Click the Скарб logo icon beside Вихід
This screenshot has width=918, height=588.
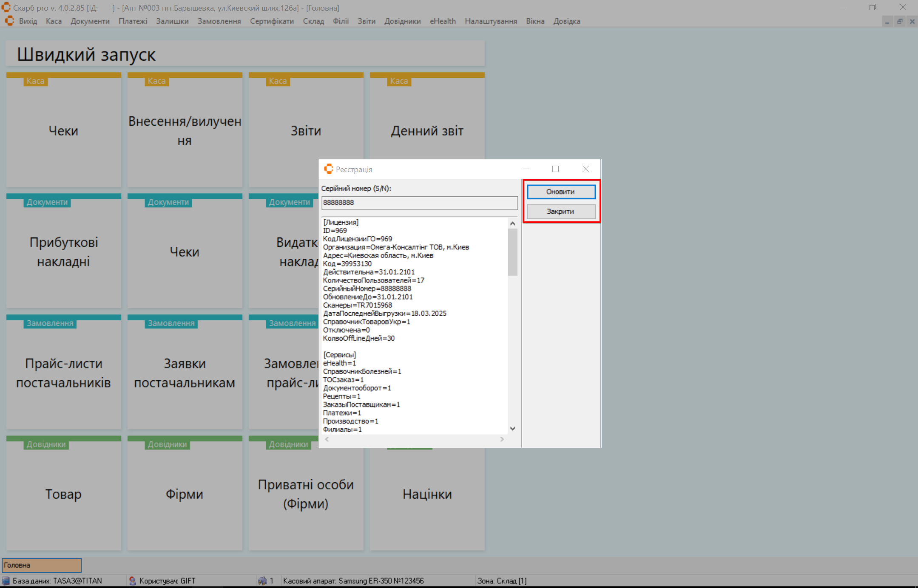9,21
